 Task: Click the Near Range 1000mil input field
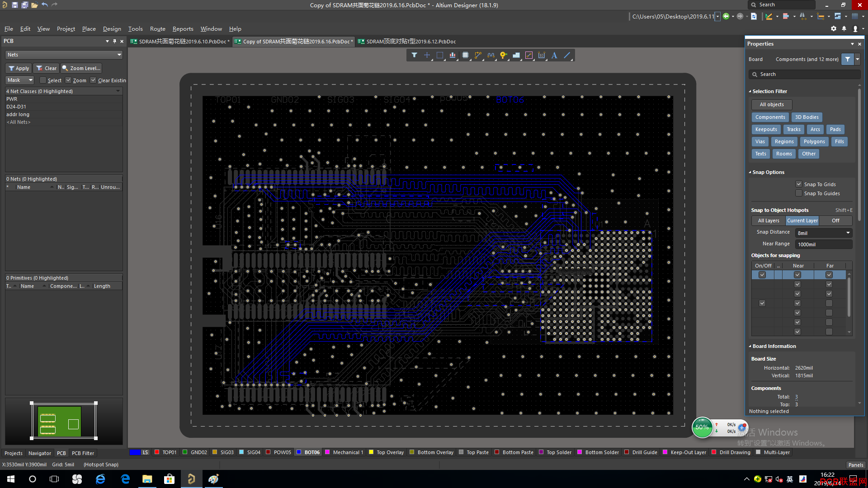pos(824,244)
